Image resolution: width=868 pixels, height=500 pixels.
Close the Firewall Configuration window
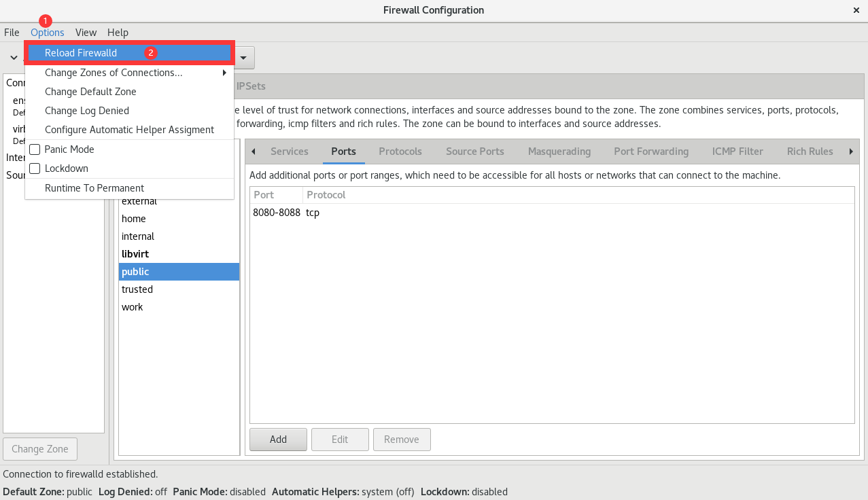click(x=856, y=10)
